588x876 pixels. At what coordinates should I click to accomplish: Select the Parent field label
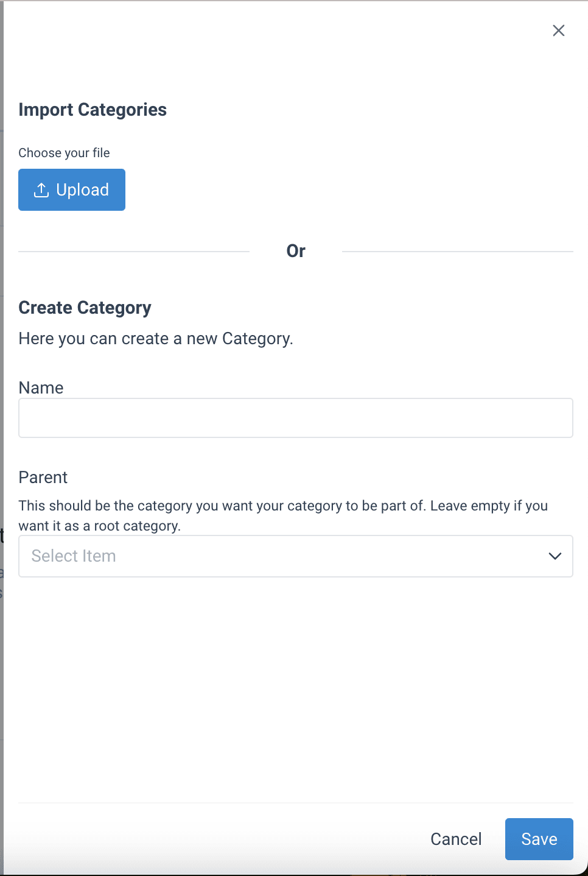click(x=43, y=478)
